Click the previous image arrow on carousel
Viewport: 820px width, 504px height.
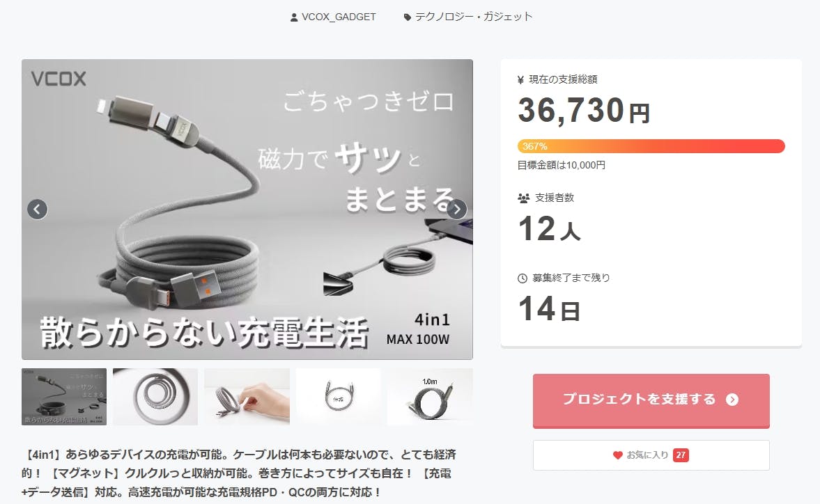pos(37,210)
